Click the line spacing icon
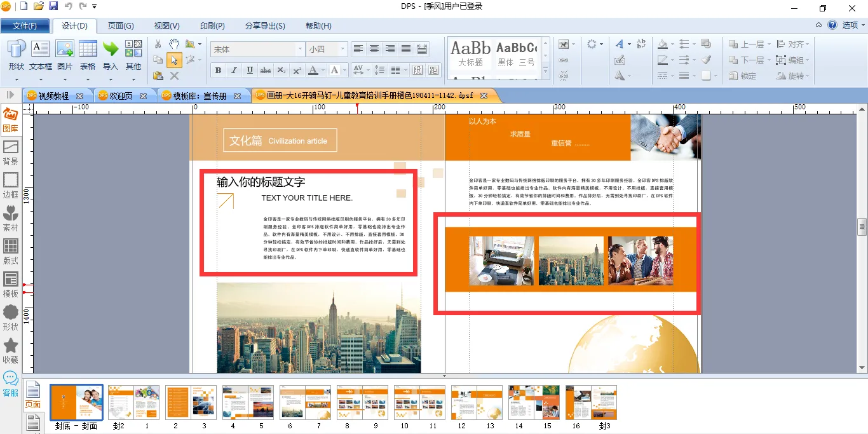Image resolution: width=868 pixels, height=434 pixels. point(379,71)
